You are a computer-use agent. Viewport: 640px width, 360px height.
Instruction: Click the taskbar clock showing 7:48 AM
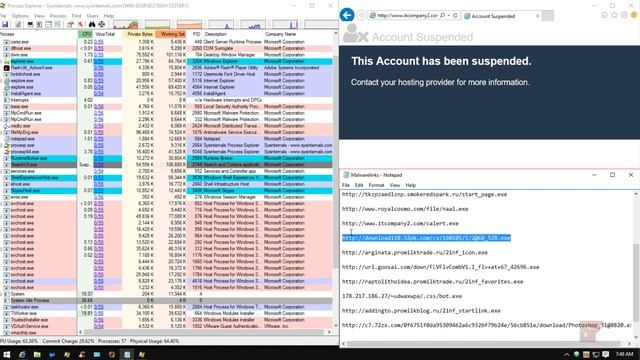624,354
